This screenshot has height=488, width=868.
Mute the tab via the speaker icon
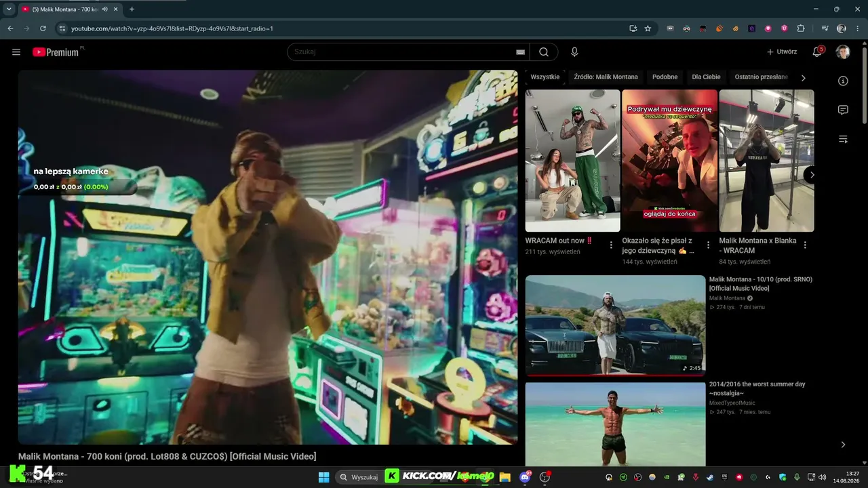pos(104,9)
